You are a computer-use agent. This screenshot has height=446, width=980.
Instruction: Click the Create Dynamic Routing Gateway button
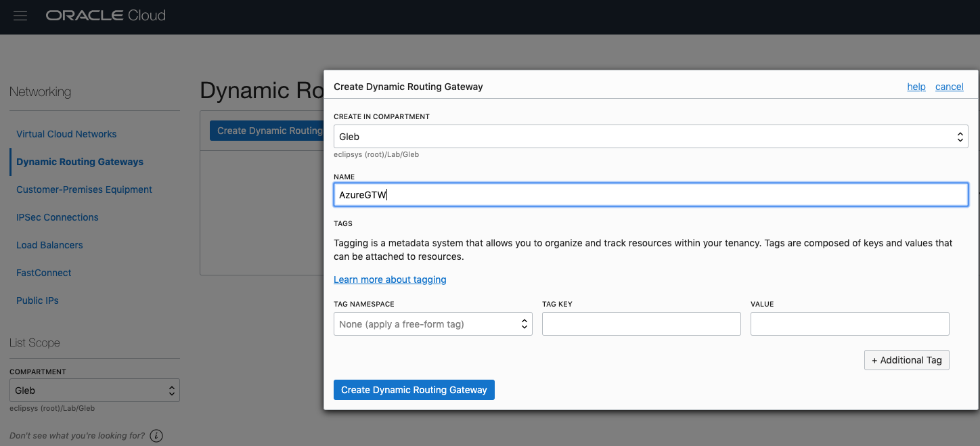tap(414, 389)
